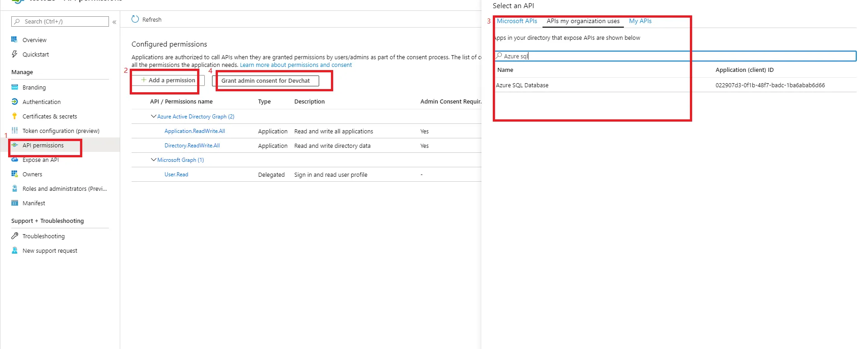Click the Description column header
Screen dimensions: 868x349
click(309, 101)
